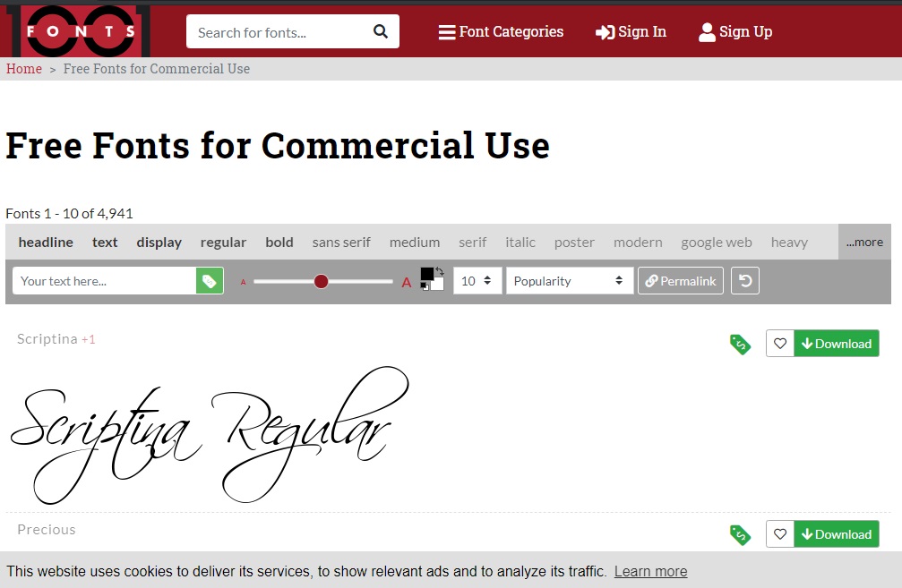Screen dimensions: 902x588
Task: Reset preview settings with the undo icon
Action: tap(744, 281)
